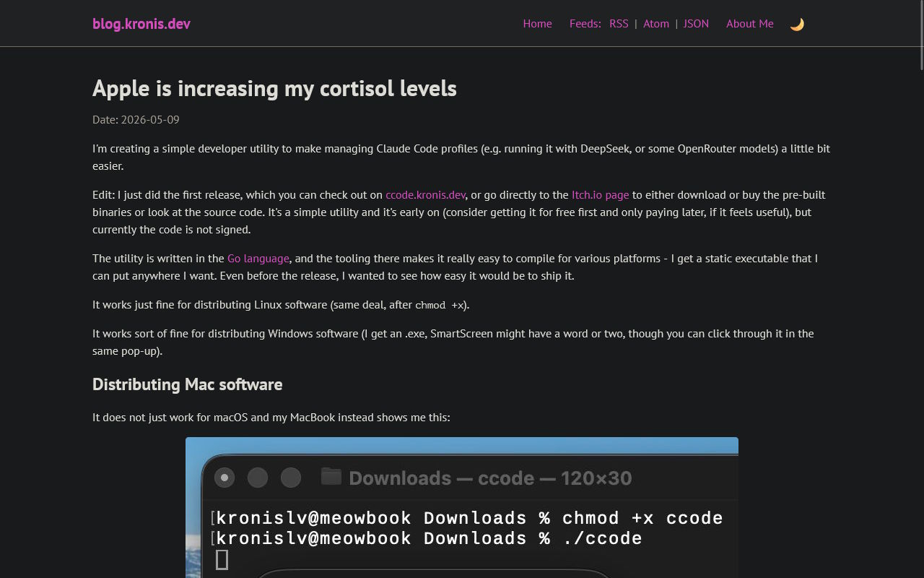Open the RSS feed link
The height and width of the screenshot is (578, 924).
coord(619,24)
